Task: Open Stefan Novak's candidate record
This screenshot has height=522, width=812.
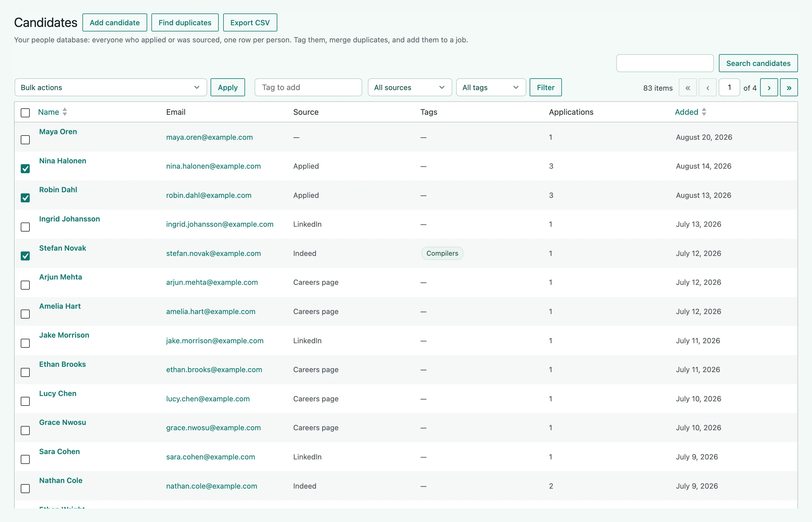Action: [63, 248]
